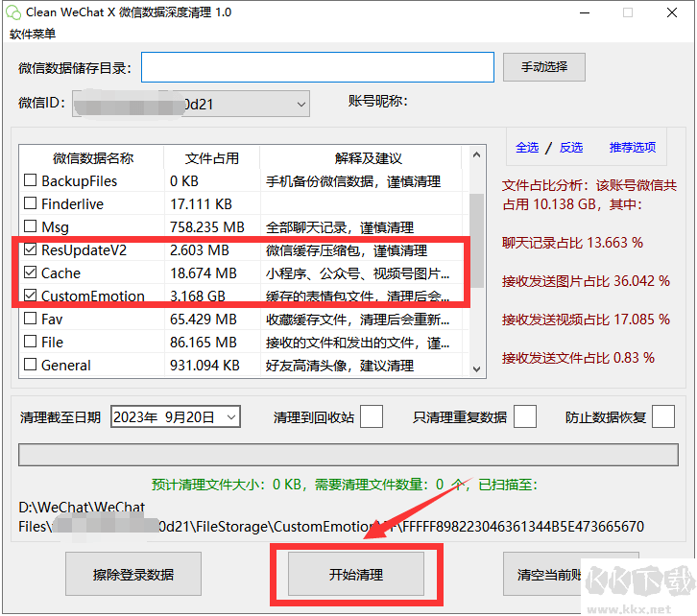Click the 手动选择 button
The height and width of the screenshot is (616, 697).
pos(543,67)
